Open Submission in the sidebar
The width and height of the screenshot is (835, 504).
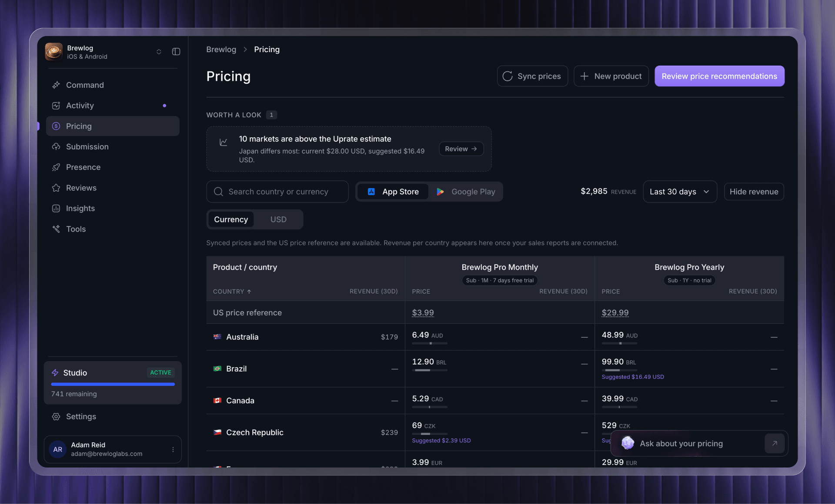pos(113,147)
